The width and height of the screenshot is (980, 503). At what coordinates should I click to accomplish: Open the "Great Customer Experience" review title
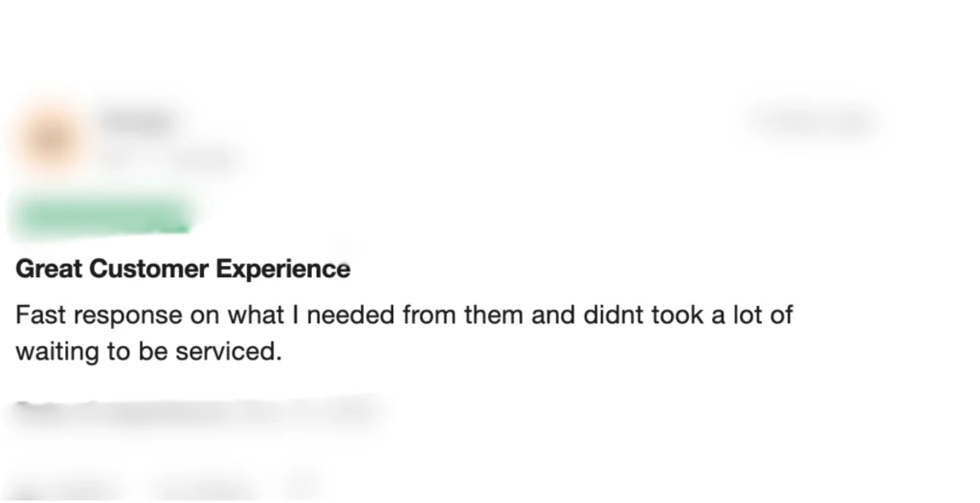(x=183, y=270)
